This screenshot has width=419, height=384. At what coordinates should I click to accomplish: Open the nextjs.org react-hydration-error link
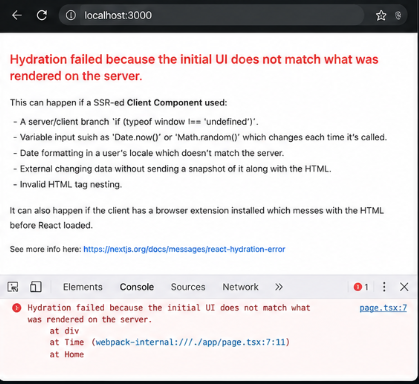(x=184, y=249)
